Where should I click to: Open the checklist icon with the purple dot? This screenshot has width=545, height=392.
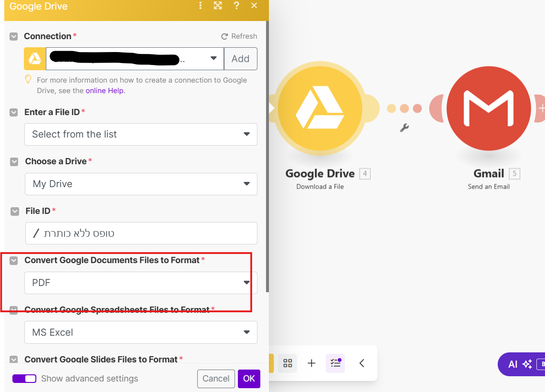(335, 363)
